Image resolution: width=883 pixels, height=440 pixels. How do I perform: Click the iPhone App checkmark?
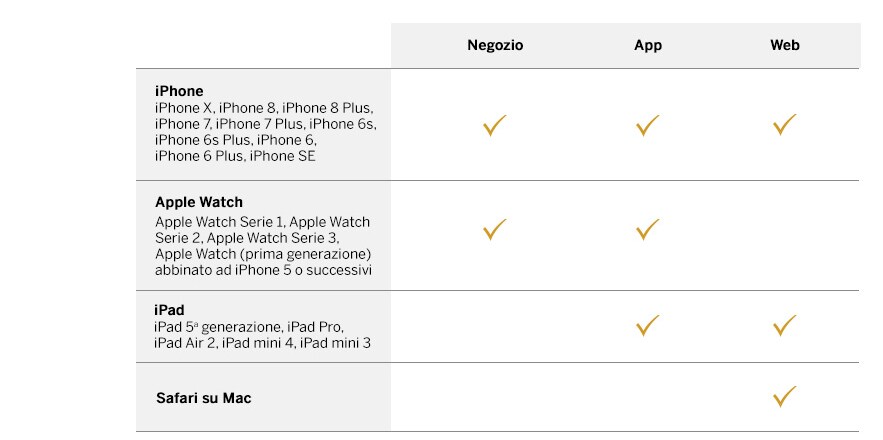[648, 126]
